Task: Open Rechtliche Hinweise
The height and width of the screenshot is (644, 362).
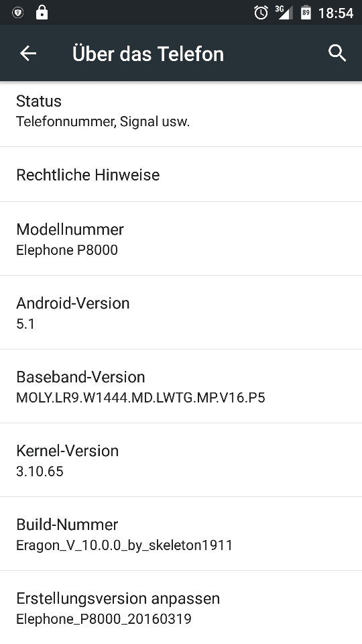Action: click(181, 174)
